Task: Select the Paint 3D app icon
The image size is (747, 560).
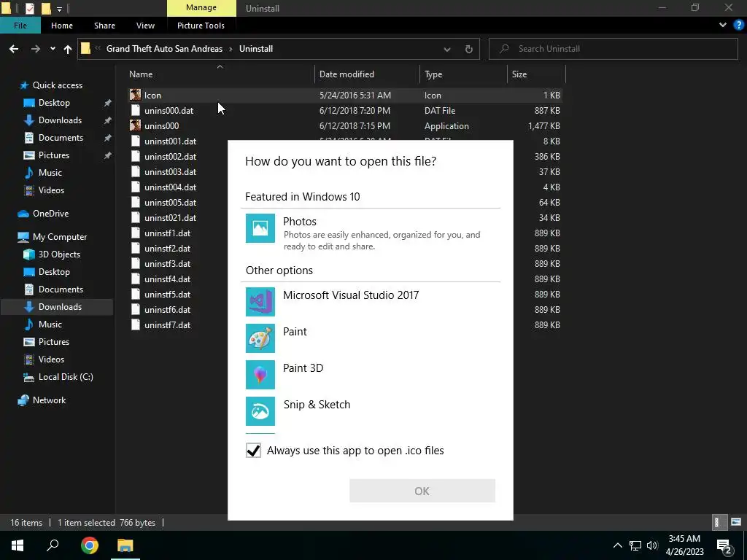Action: [x=260, y=375]
